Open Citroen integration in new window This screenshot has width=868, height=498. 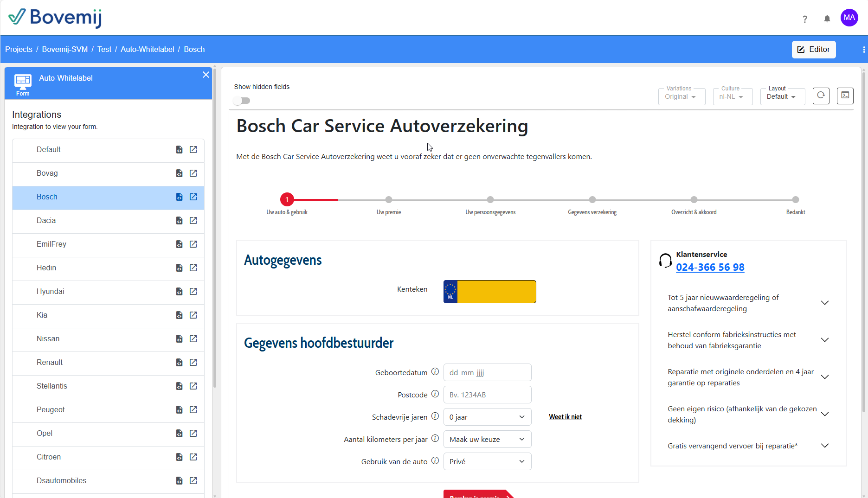(193, 457)
